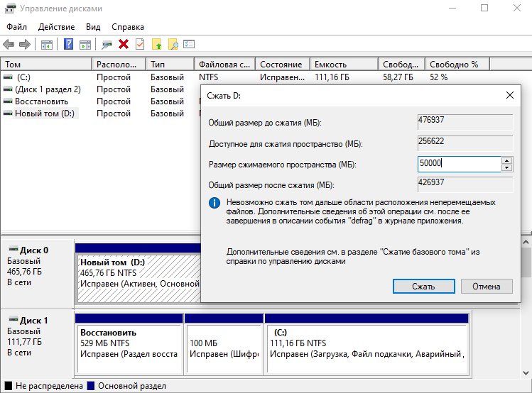This screenshot has width=532, height=393.
Task: Sort by the Состояние column header
Action: point(283,64)
